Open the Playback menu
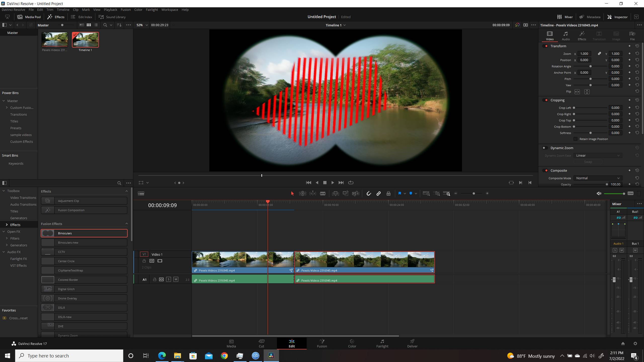 click(x=110, y=10)
